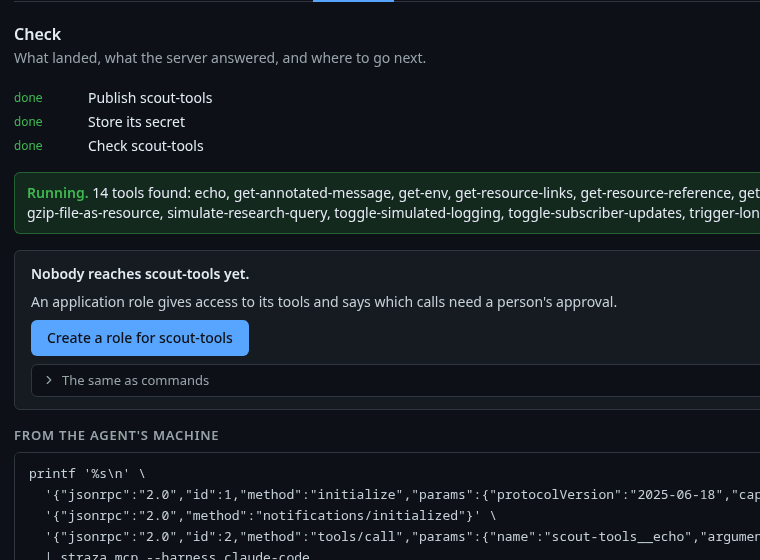Click the done status beside Check scout-tools

point(28,146)
